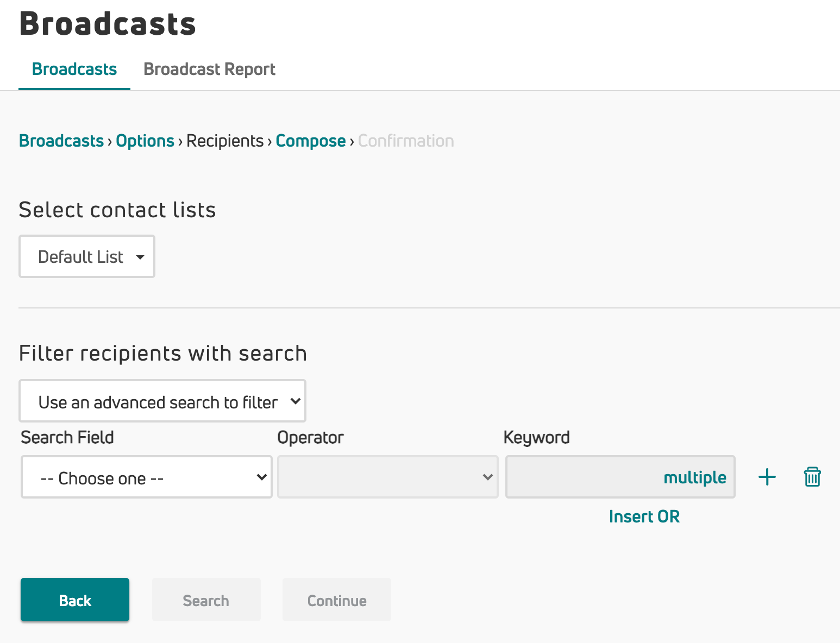This screenshot has height=643, width=840.
Task: Click the Operator label
Action: [311, 437]
